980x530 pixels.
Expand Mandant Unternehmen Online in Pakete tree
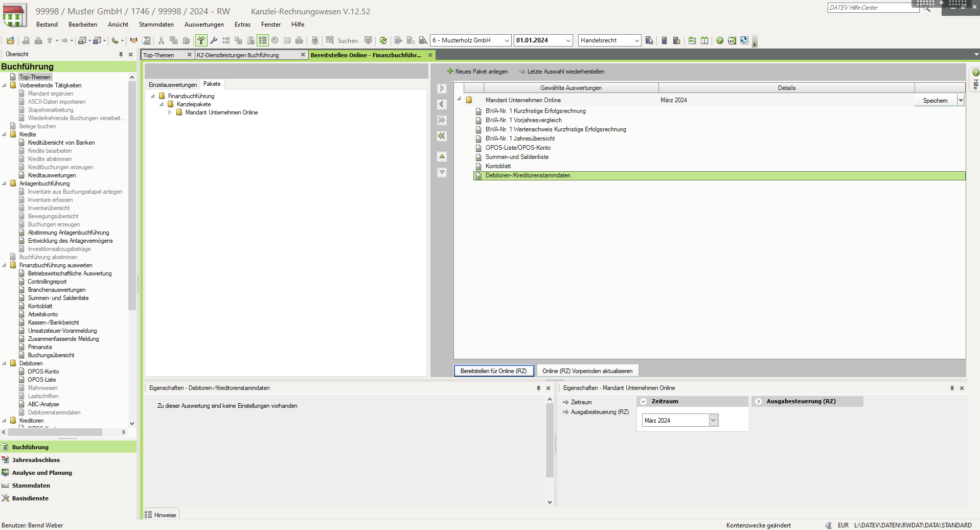170,112
